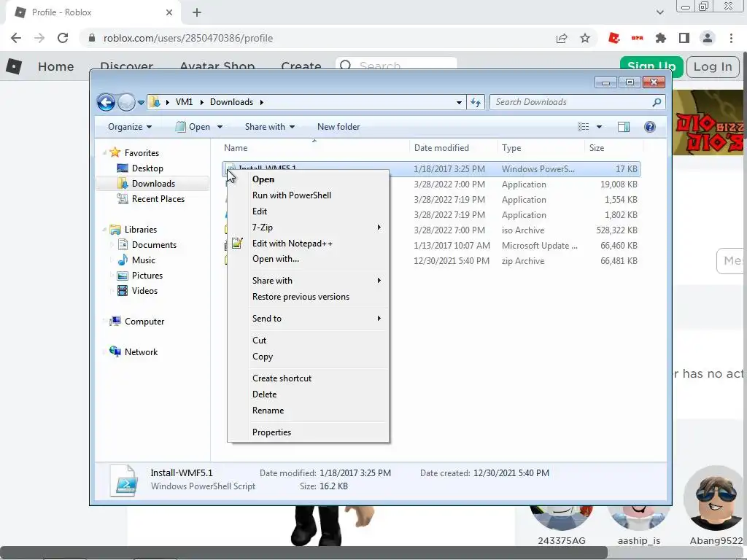Viewport: 747px width, 560px height.
Task: Bookmark this page star icon
Action: tap(585, 38)
